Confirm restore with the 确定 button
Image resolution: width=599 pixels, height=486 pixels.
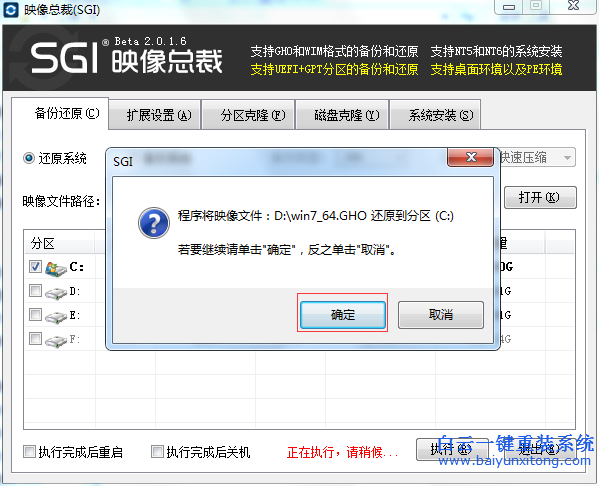[x=343, y=315]
